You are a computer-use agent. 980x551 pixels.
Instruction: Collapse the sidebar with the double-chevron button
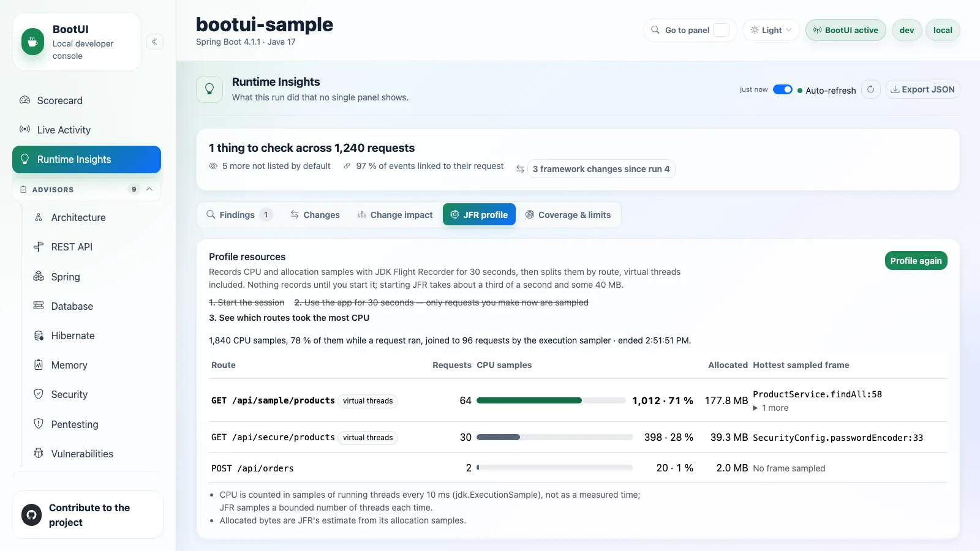[154, 42]
